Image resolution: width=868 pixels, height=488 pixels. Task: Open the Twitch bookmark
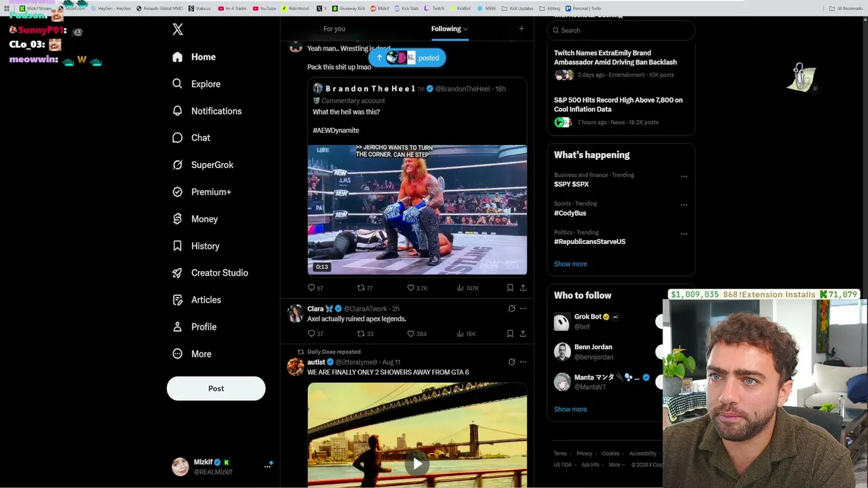coord(434,8)
